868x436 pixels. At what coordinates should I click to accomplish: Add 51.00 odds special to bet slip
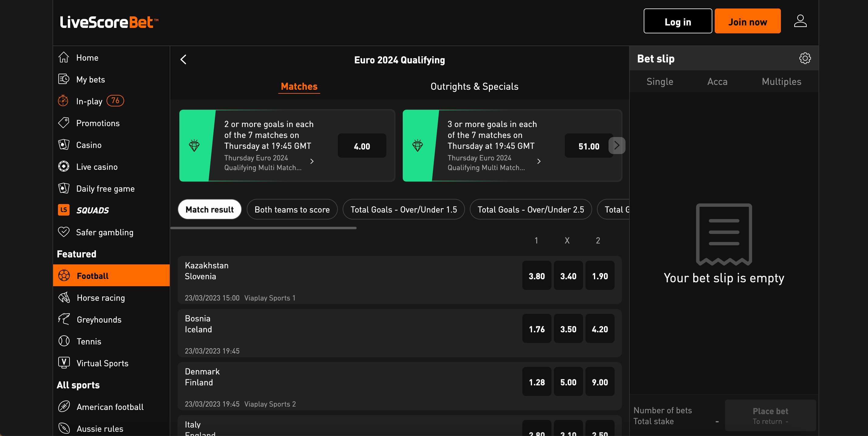(x=589, y=146)
